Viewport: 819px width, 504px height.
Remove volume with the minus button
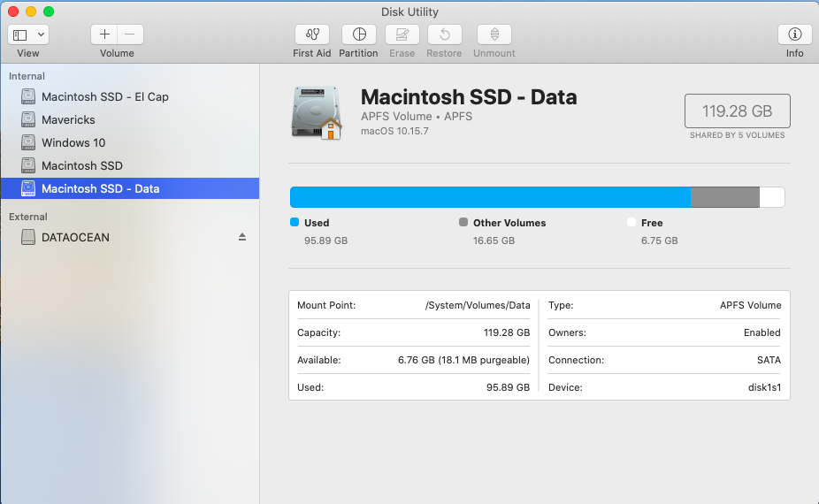tap(130, 34)
